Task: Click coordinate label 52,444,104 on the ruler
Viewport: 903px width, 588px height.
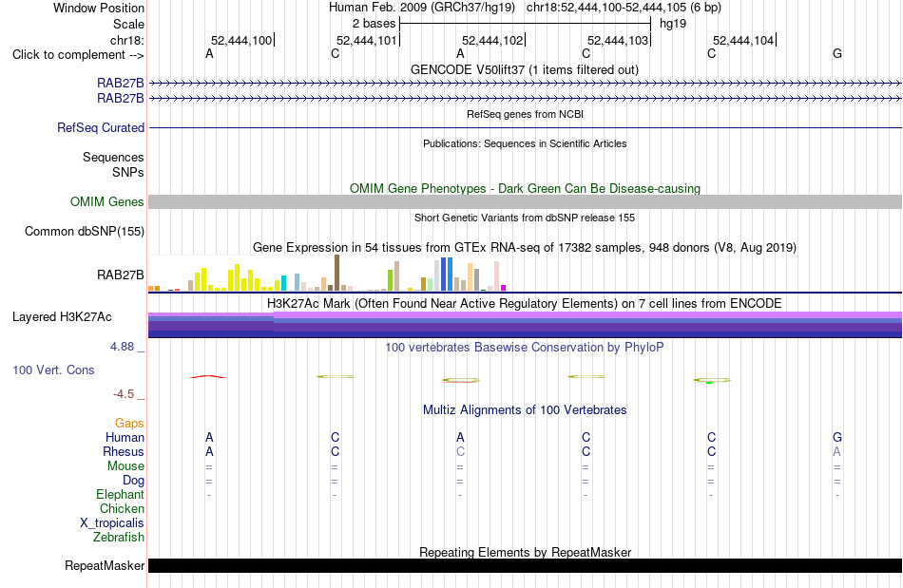Action: (x=743, y=40)
